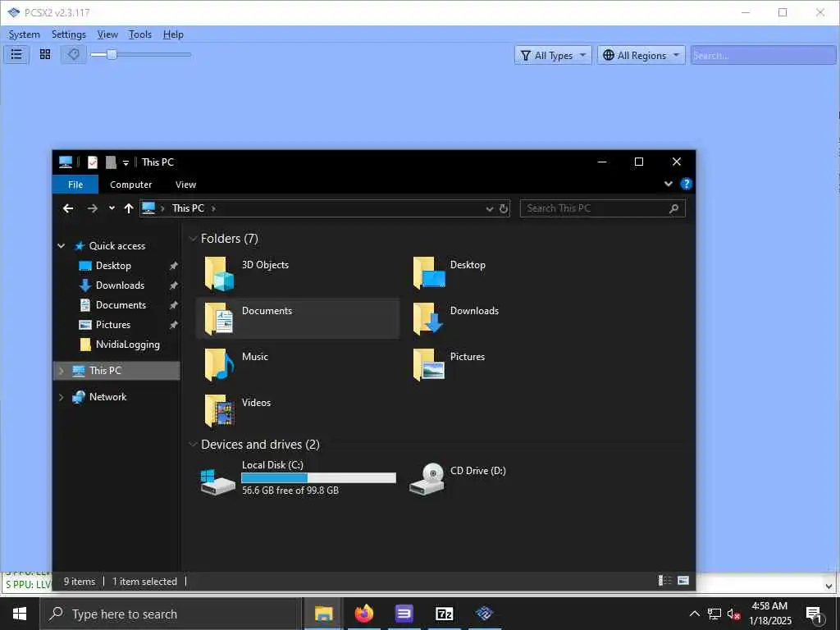The height and width of the screenshot is (630, 840).
Task: Open Computer tab in Explorer ribbon
Action: pos(130,185)
